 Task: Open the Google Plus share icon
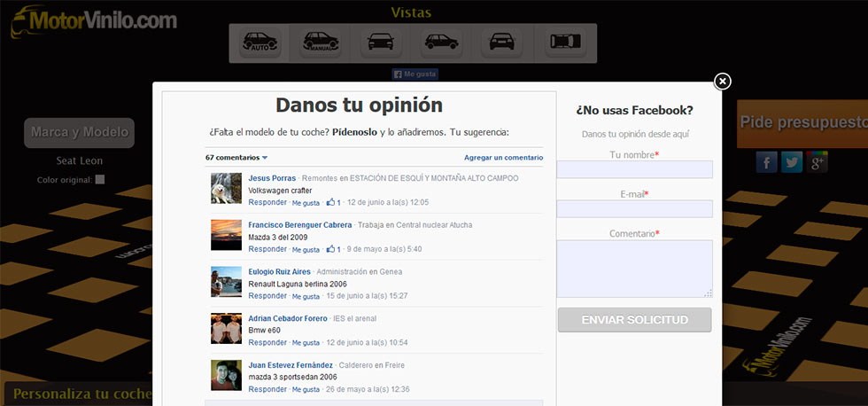[817, 161]
